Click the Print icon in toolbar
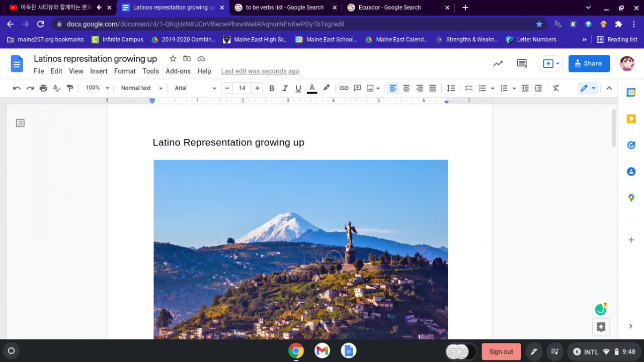Image resolution: width=644 pixels, height=362 pixels. [43, 88]
